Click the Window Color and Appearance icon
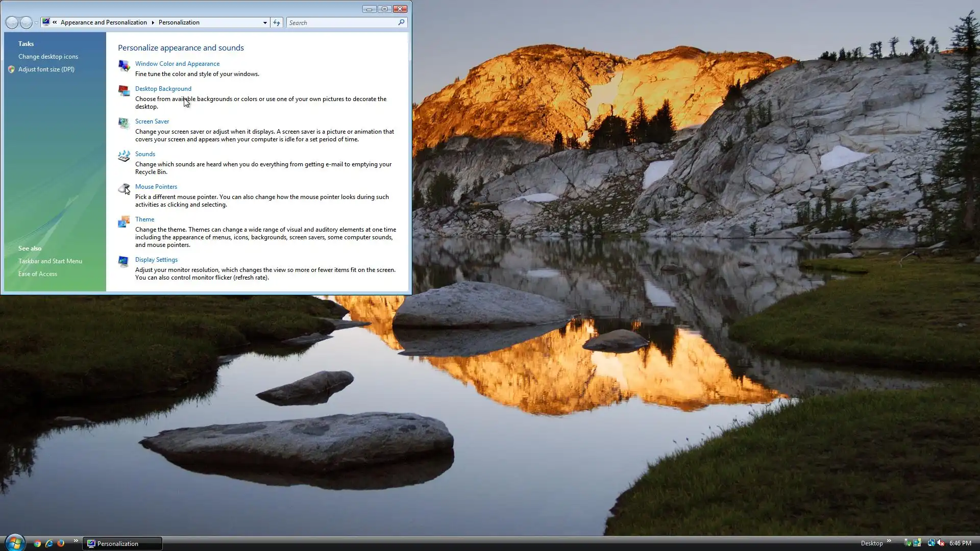The width and height of the screenshot is (980, 551). (124, 66)
